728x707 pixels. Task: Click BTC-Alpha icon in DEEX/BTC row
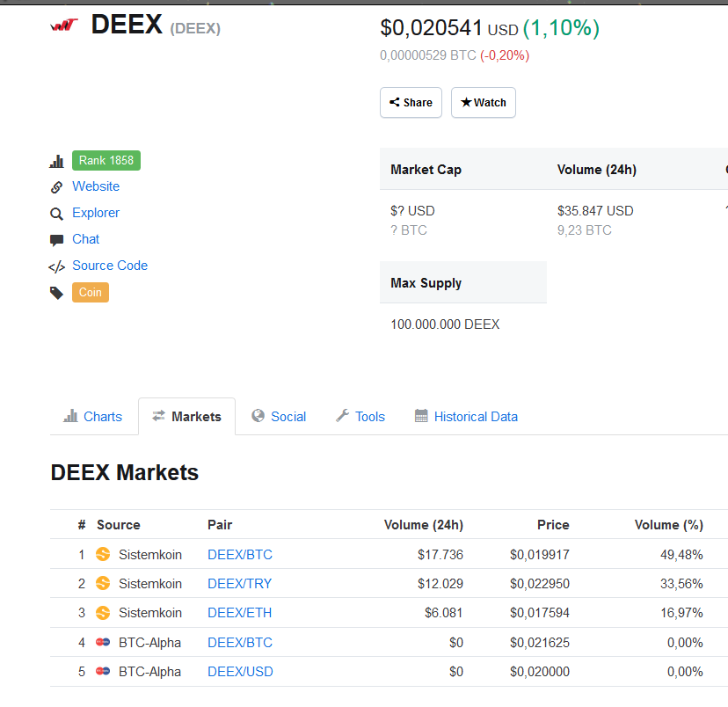(x=103, y=642)
